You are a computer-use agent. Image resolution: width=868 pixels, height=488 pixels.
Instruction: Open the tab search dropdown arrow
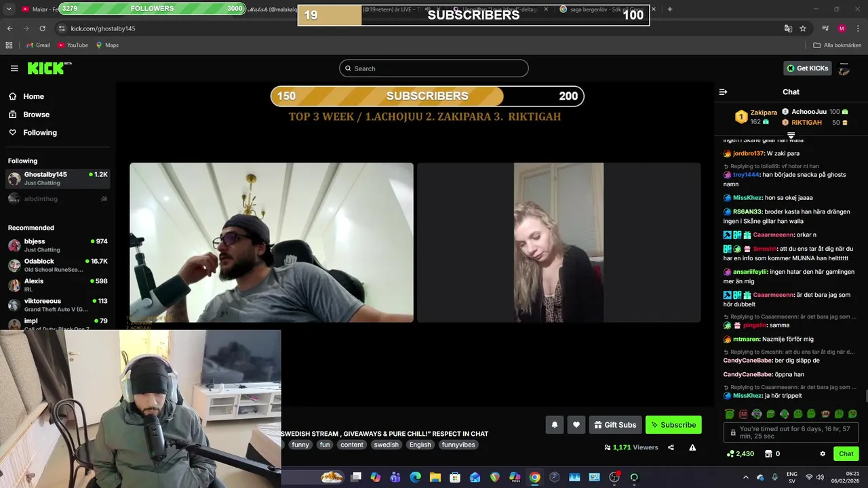9,9
